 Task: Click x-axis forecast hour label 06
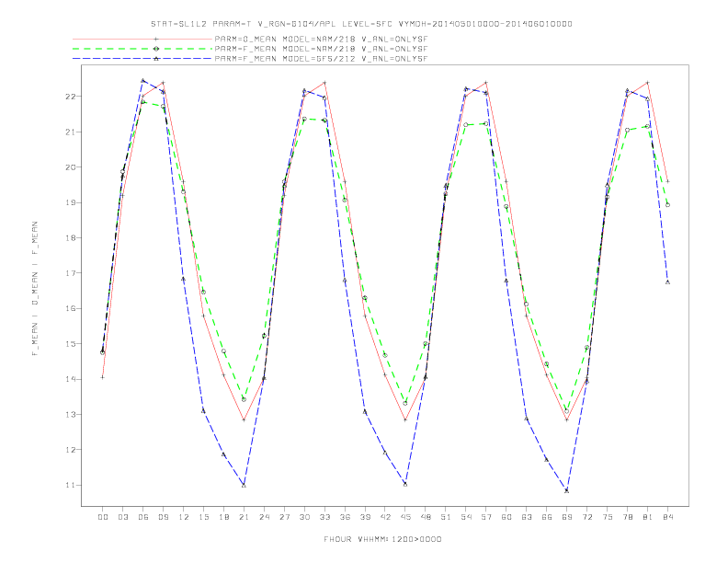(x=143, y=517)
